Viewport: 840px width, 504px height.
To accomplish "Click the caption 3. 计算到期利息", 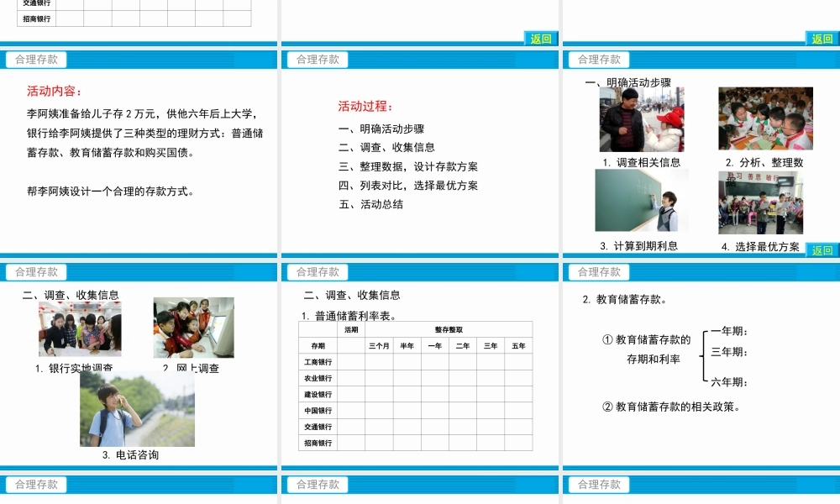I will pos(638,246).
